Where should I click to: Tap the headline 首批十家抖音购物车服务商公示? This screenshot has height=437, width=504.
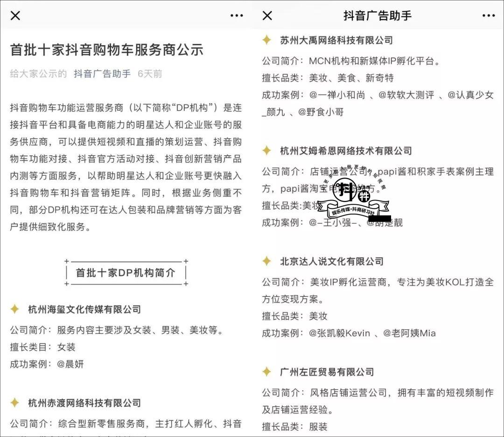click(107, 50)
